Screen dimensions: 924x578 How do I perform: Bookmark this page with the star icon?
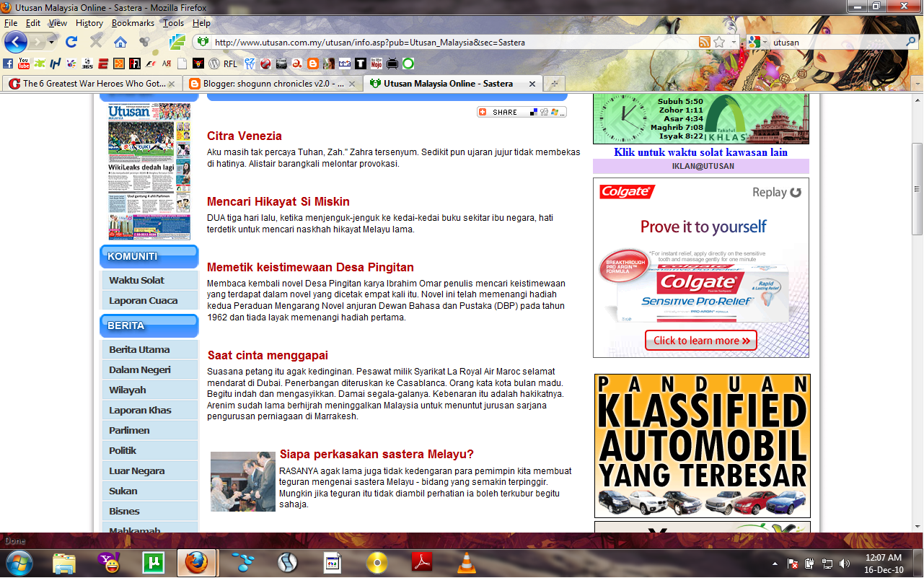(x=719, y=42)
